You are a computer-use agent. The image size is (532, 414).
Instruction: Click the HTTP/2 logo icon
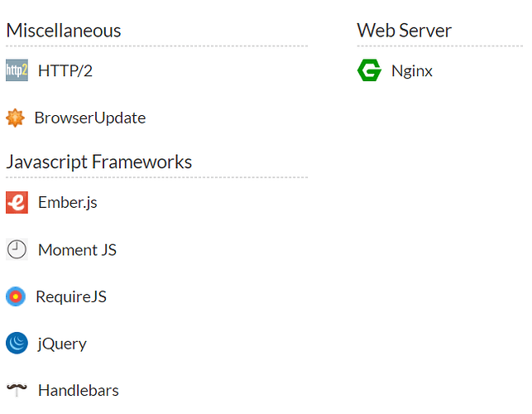click(x=17, y=70)
